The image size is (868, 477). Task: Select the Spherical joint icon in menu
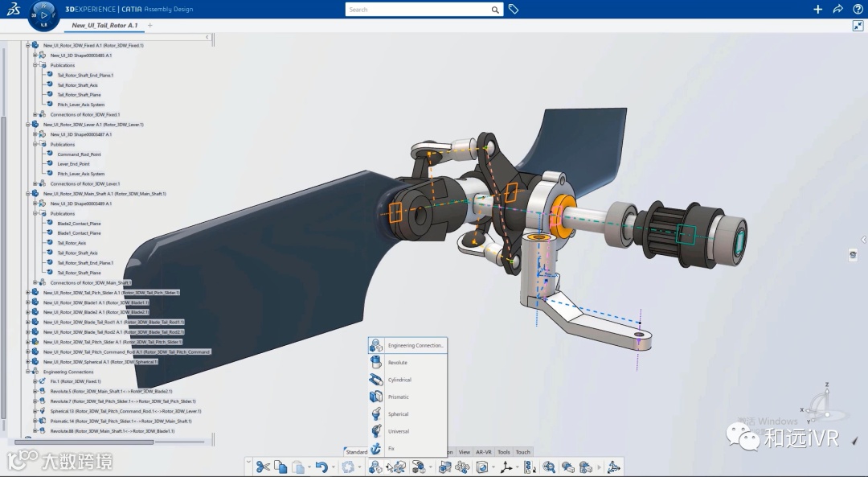click(376, 413)
